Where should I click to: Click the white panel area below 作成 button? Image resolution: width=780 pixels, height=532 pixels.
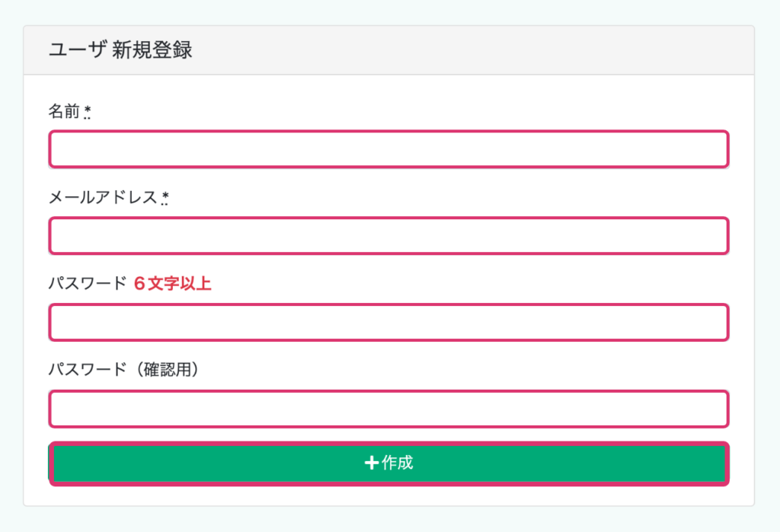pyautogui.click(x=388, y=495)
